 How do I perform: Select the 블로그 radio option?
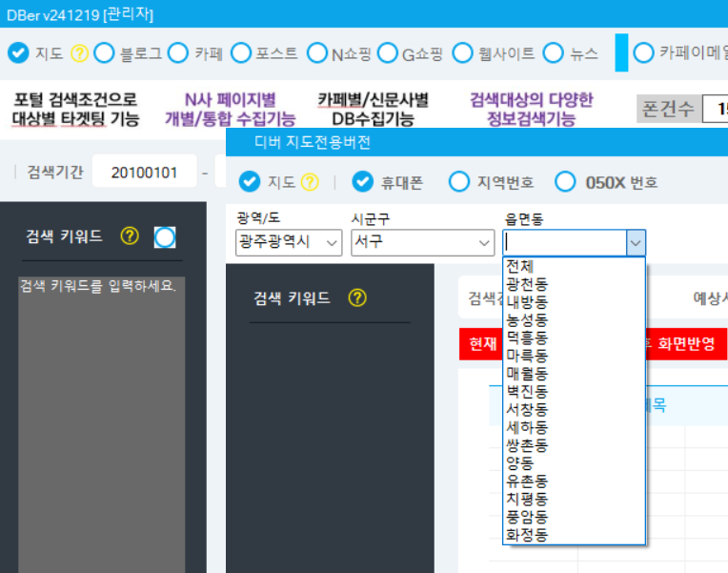104,53
